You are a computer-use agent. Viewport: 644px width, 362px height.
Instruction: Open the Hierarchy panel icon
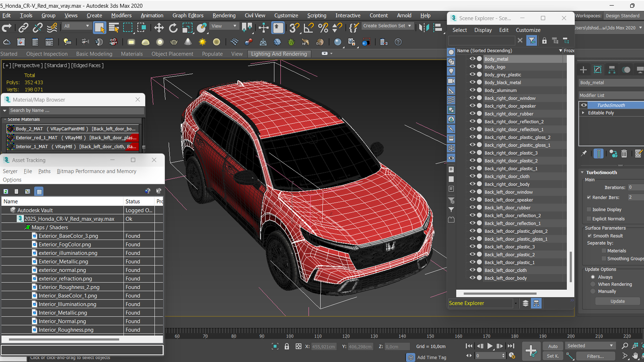pos(612,70)
